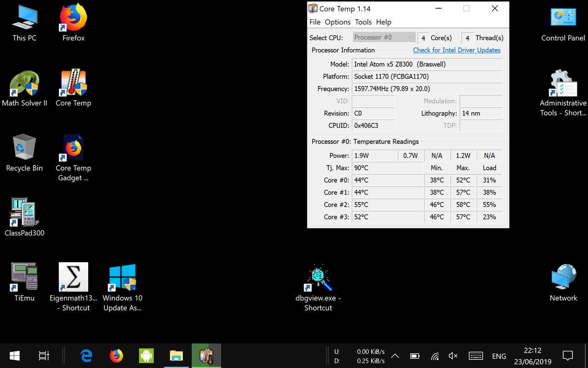
Task: Click Core Temp taskbar button
Action: 206,356
